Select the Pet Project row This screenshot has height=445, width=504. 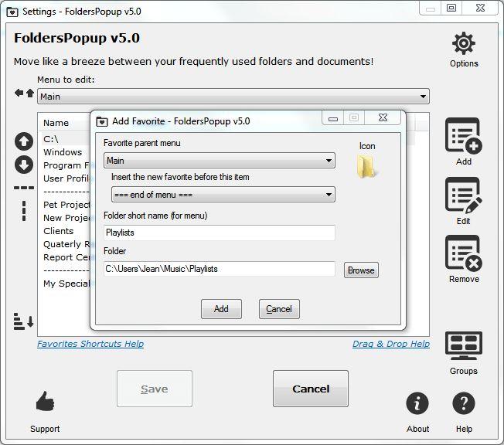pyautogui.click(x=66, y=205)
